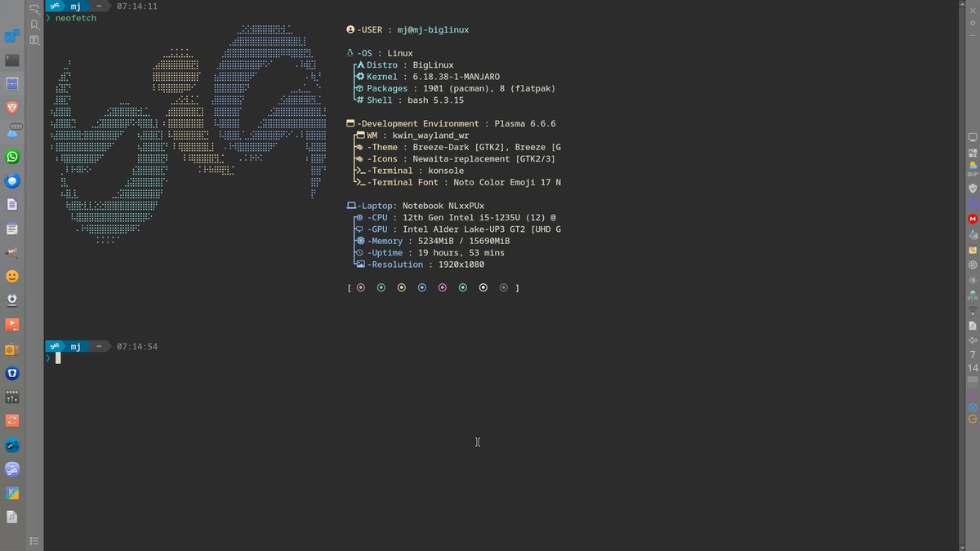Click the Terminal value konsole

[x=446, y=171]
